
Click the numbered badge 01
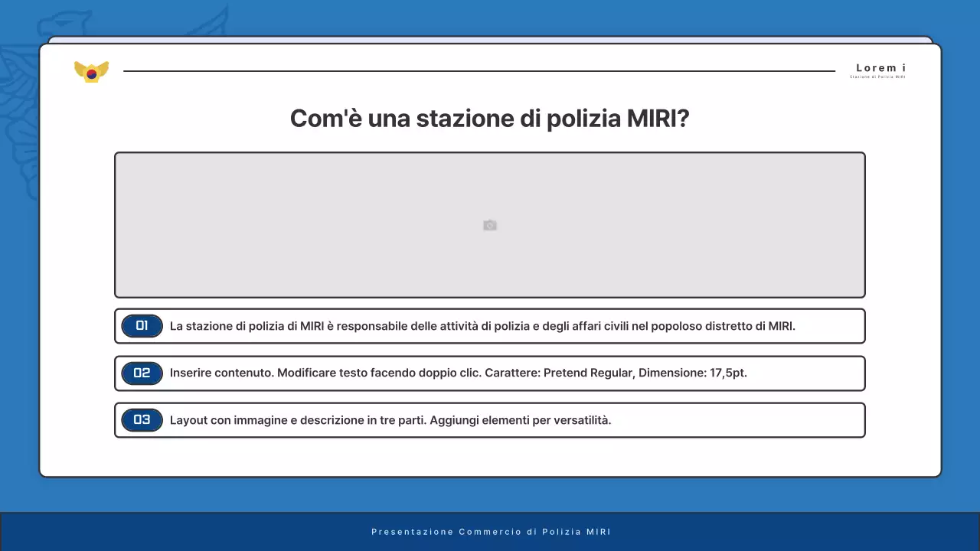[142, 325]
